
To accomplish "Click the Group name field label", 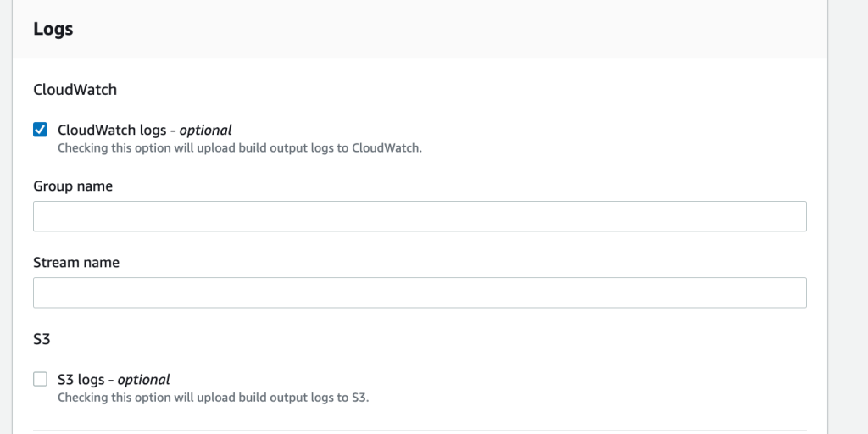I will 73,186.
